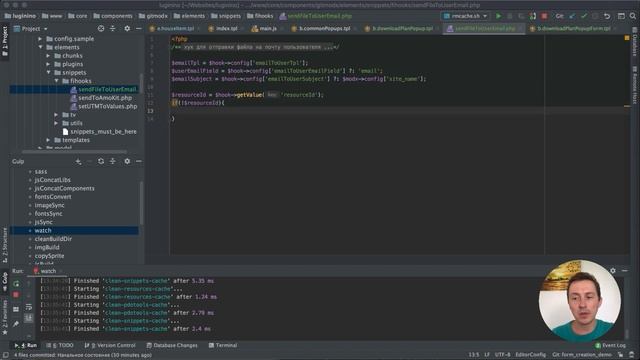Click the window layout icon next to search

click(621, 16)
